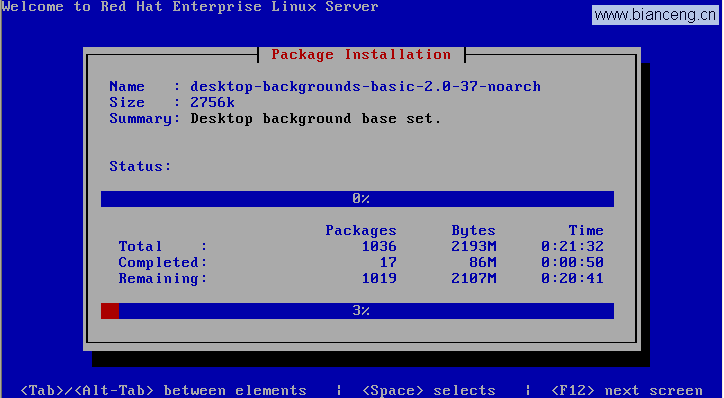
Task: Click completed bytes value 86M
Action: 483,263
